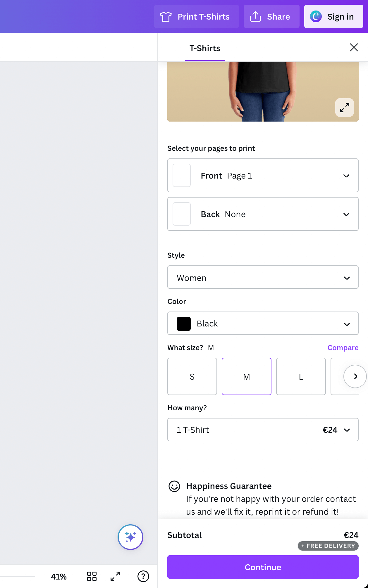
Task: Click the Share upload icon
Action: click(x=255, y=17)
